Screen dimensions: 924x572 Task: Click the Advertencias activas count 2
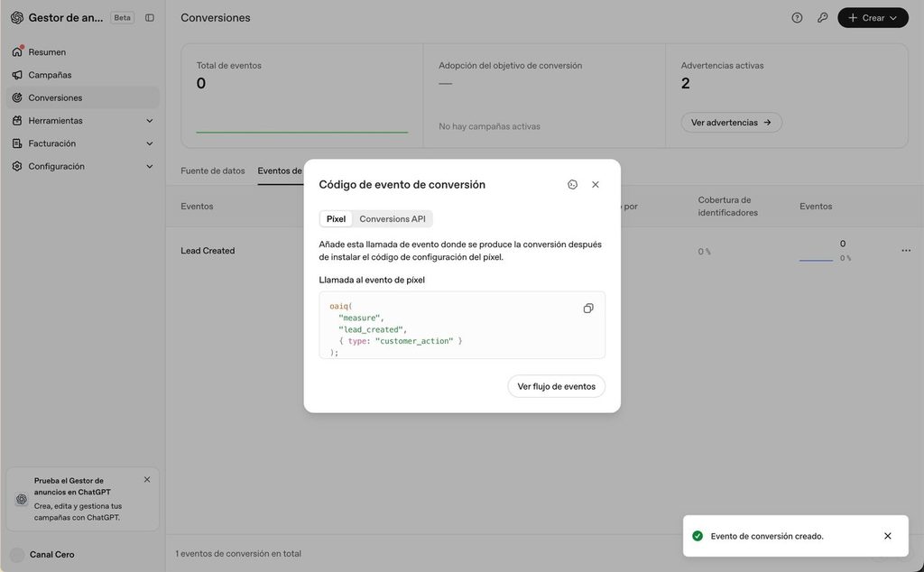coord(686,84)
